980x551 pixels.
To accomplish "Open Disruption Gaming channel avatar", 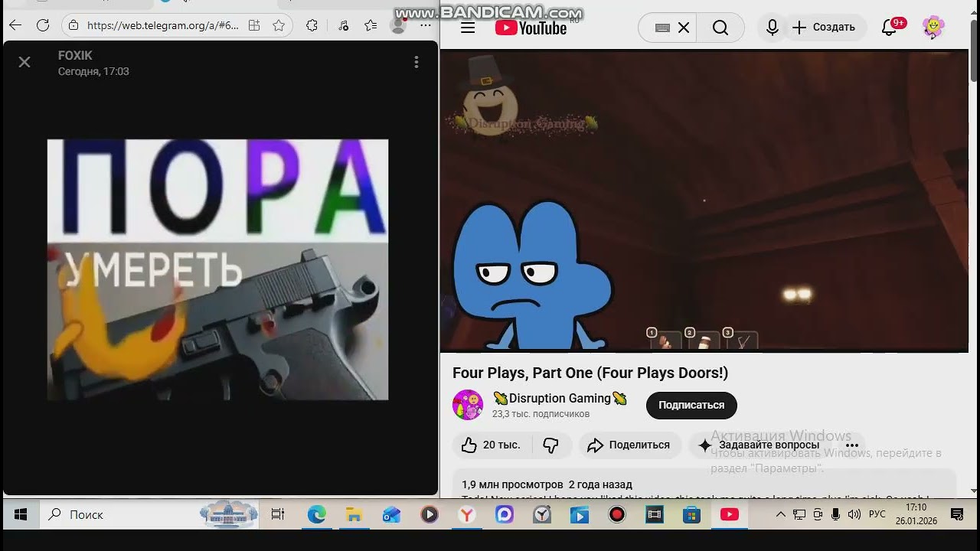I will click(x=468, y=405).
